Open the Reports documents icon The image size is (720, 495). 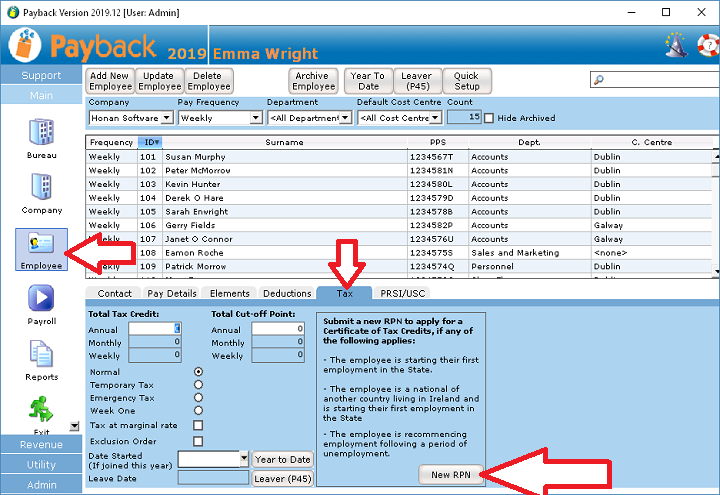41,355
